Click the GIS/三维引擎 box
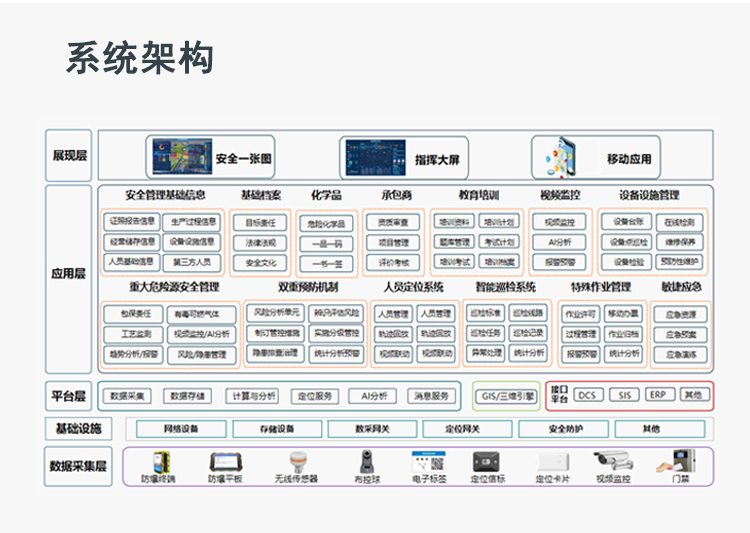Screen dimensions: 750x533 point(507,396)
